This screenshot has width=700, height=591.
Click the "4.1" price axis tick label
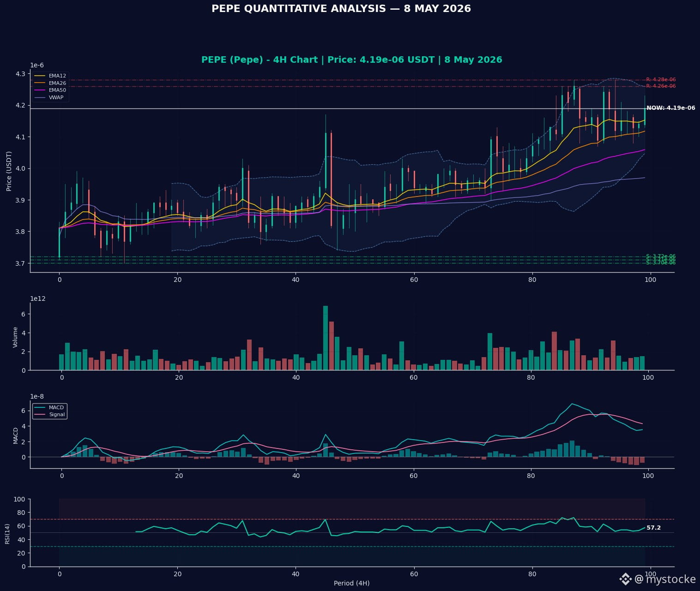[21, 137]
